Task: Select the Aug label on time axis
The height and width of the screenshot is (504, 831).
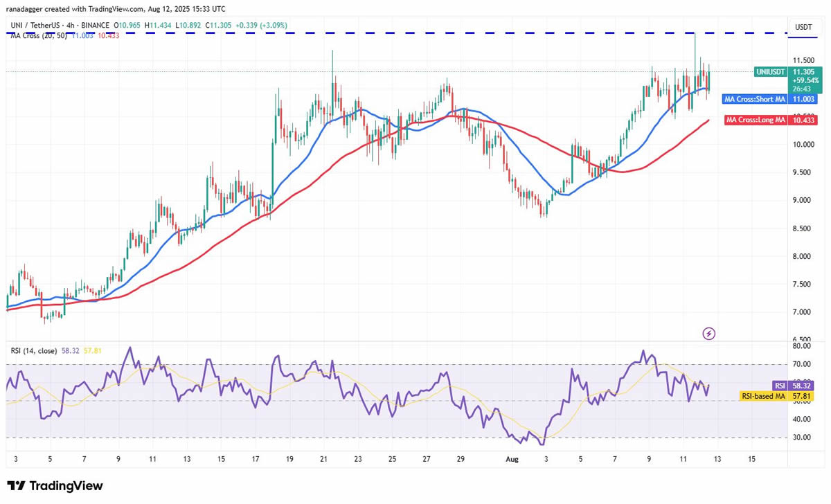Action: tap(510, 459)
